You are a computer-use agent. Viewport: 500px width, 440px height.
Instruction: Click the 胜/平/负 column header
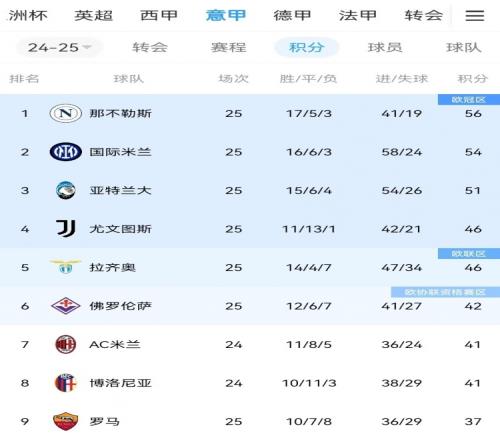pyautogui.click(x=308, y=79)
